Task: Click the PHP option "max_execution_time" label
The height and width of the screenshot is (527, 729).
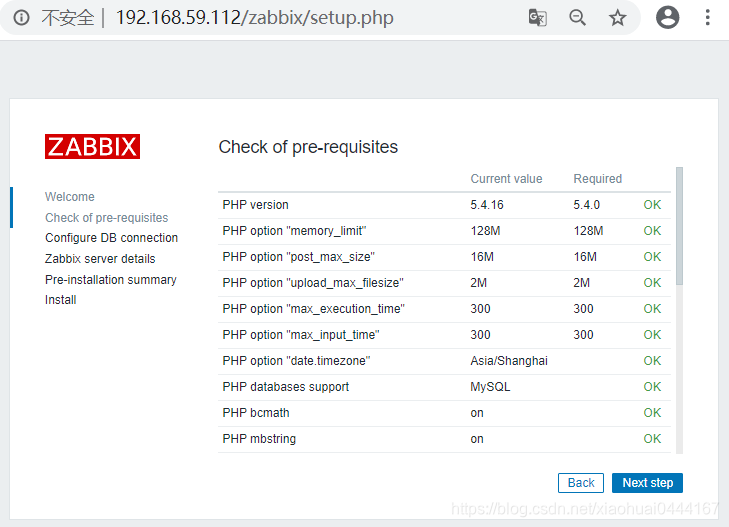Action: pyautogui.click(x=313, y=309)
